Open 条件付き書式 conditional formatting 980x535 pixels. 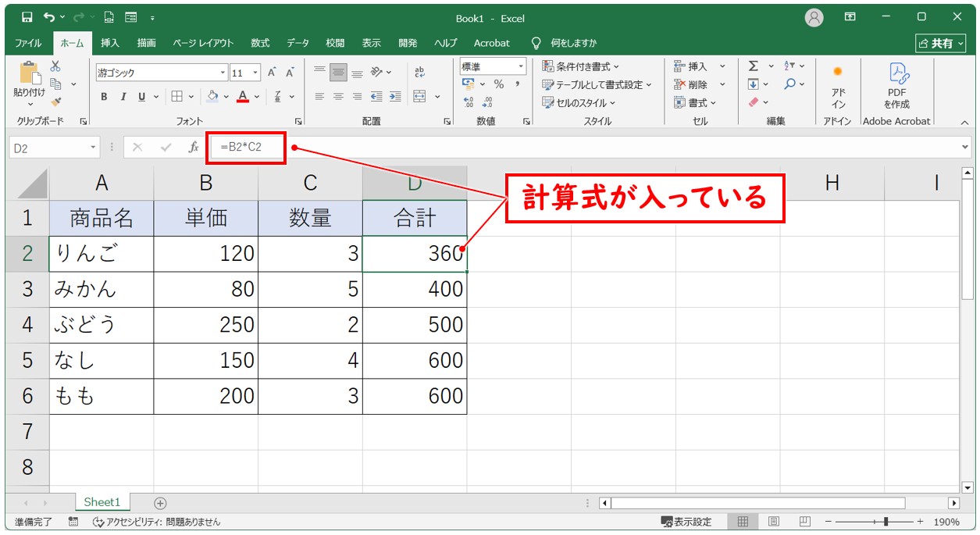(x=581, y=66)
